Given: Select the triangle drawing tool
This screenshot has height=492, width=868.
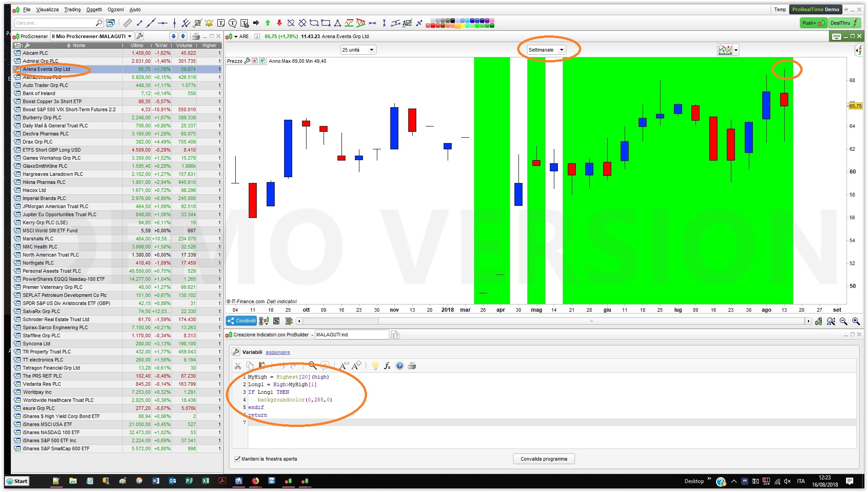Looking at the screenshot, I should tap(337, 23).
